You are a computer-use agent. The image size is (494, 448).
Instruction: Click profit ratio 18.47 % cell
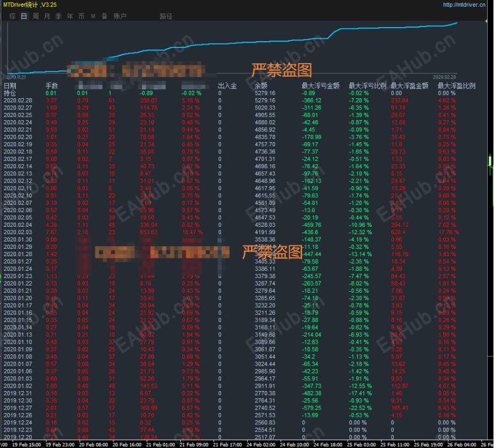(192, 232)
